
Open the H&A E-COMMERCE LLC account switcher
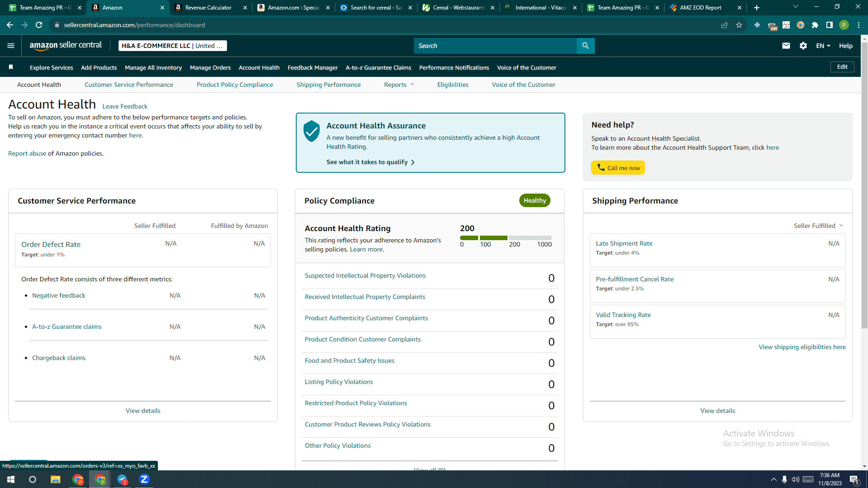coord(172,46)
